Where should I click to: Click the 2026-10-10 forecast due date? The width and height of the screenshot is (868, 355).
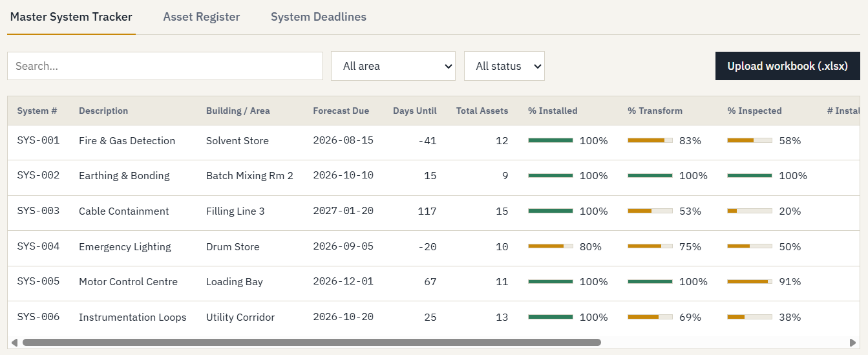343,175
